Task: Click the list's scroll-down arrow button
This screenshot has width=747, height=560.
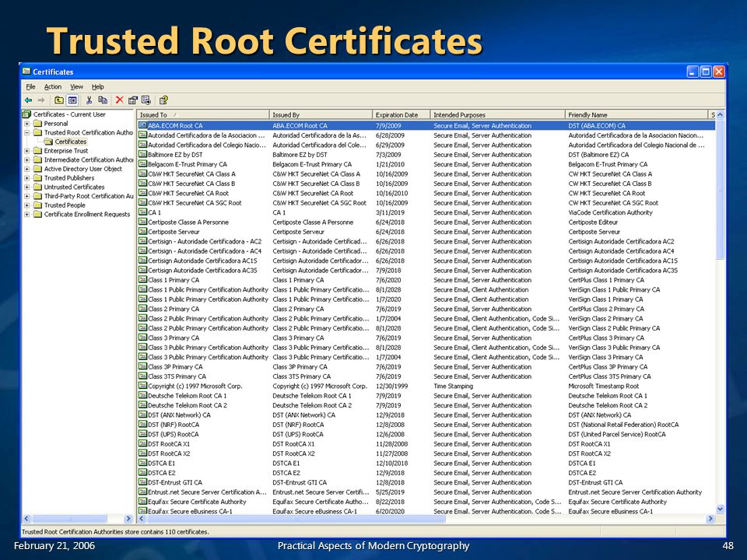Action: (720, 509)
